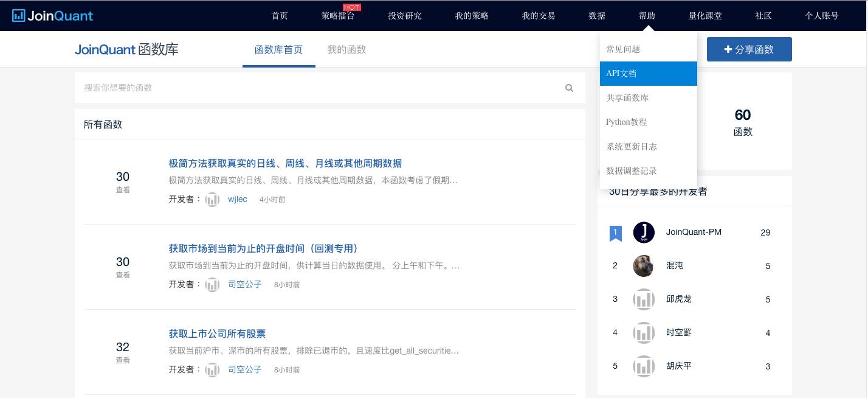
Task: Focus the 搜索你想要的函数 search field
Action: (330, 88)
